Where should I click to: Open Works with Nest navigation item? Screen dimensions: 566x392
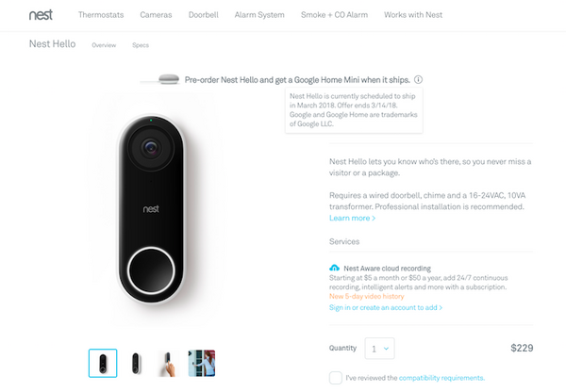point(413,15)
